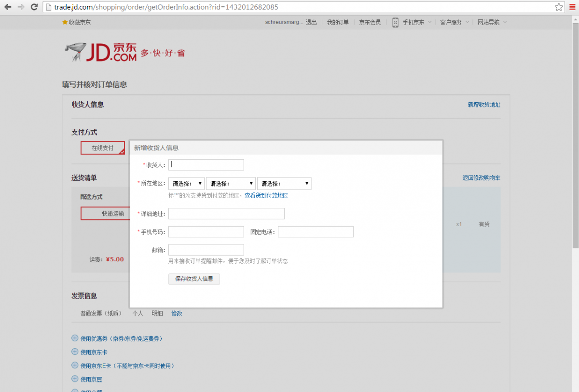The width and height of the screenshot is (579, 392).
Task: Open the 网站导航 dropdown menu
Action: 492,22
